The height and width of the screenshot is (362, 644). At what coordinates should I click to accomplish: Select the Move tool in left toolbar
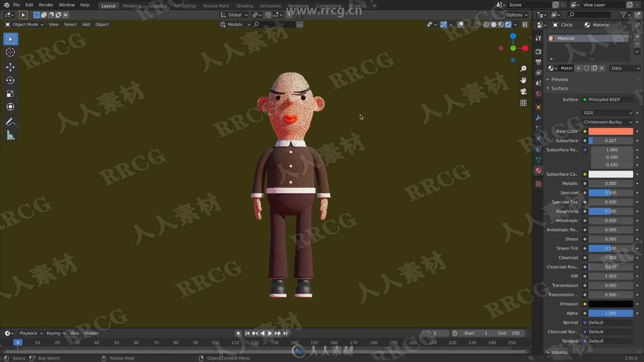click(x=10, y=67)
